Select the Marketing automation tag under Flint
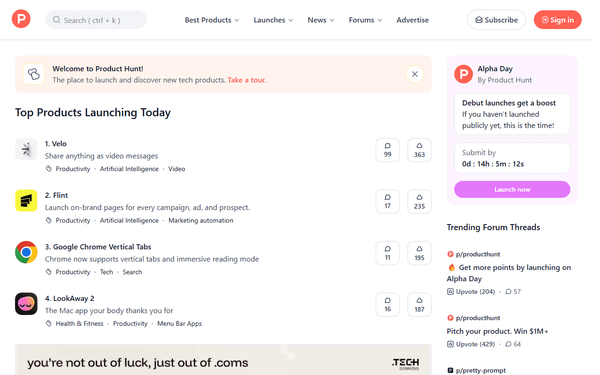 click(x=201, y=220)
